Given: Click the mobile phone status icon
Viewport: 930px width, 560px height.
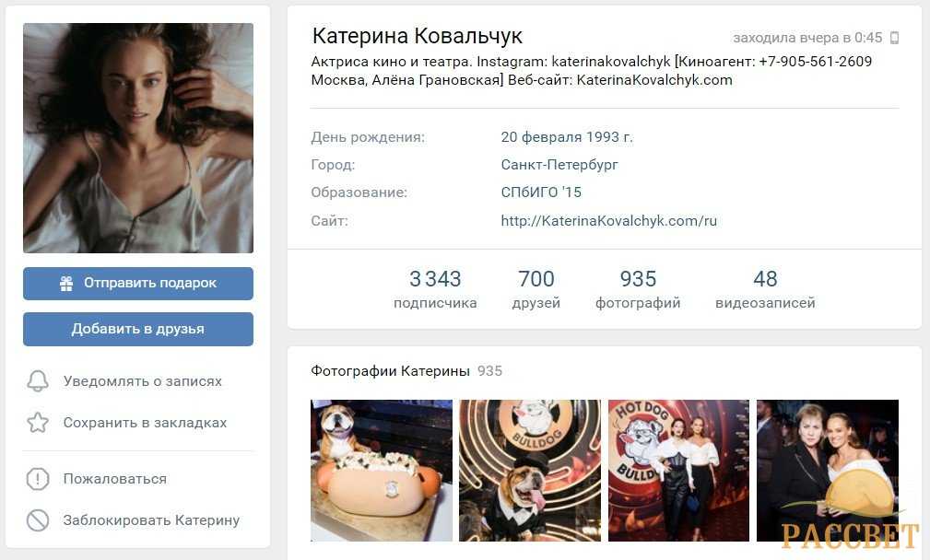Looking at the screenshot, I should (x=894, y=38).
